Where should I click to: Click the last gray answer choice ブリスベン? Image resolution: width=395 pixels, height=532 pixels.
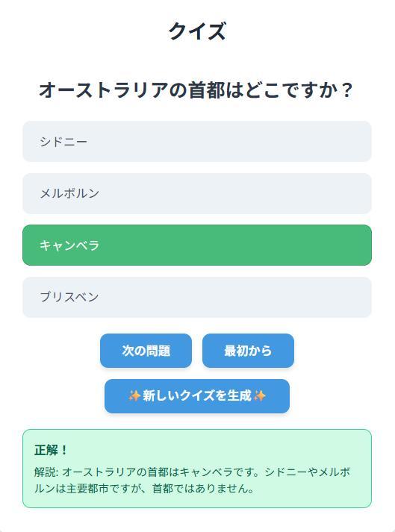(197, 297)
